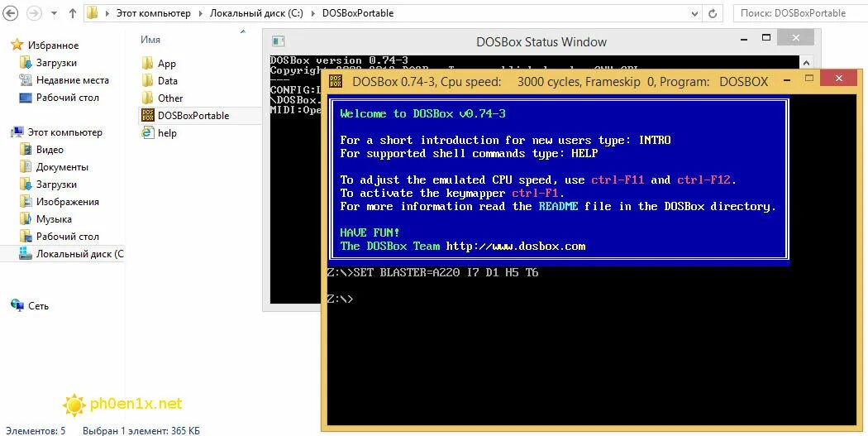The height and width of the screenshot is (436, 868).
Task: Open 'Видео' library in sidebar
Action: point(50,150)
